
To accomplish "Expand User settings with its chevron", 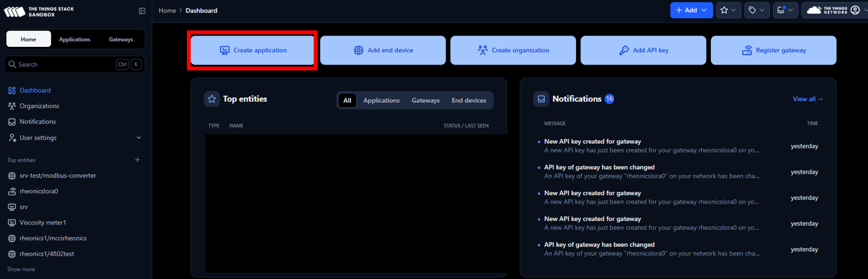I will tap(139, 138).
